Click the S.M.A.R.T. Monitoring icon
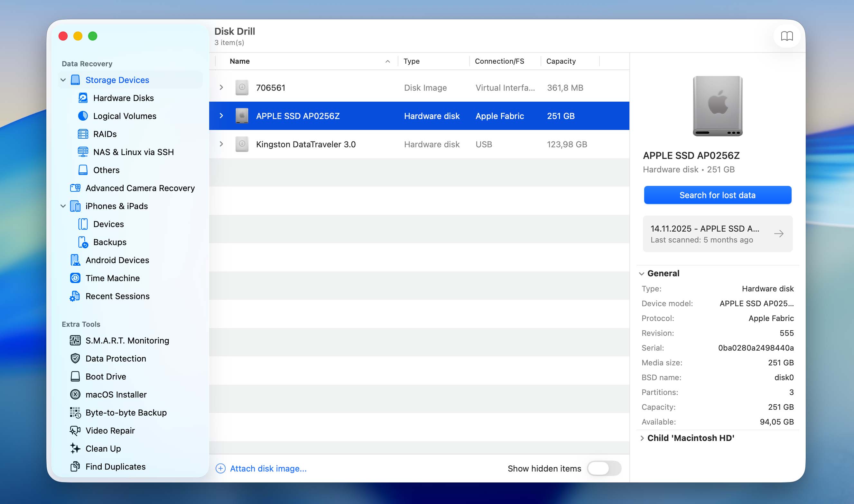The height and width of the screenshot is (504, 854). [x=75, y=340]
